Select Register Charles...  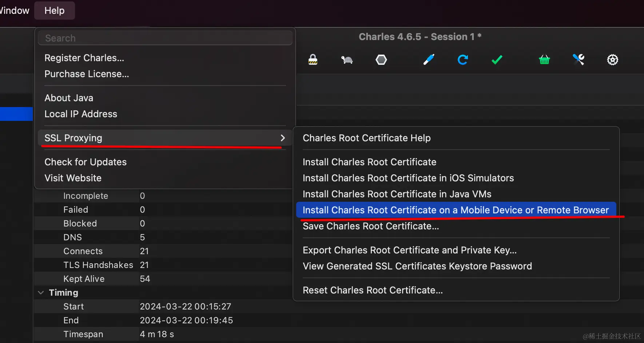coord(165,58)
